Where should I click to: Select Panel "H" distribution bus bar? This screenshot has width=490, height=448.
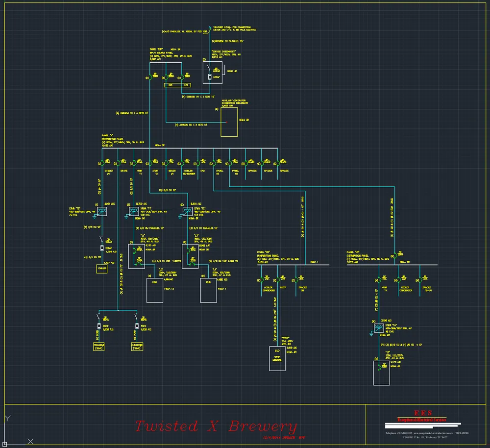pos(190,148)
